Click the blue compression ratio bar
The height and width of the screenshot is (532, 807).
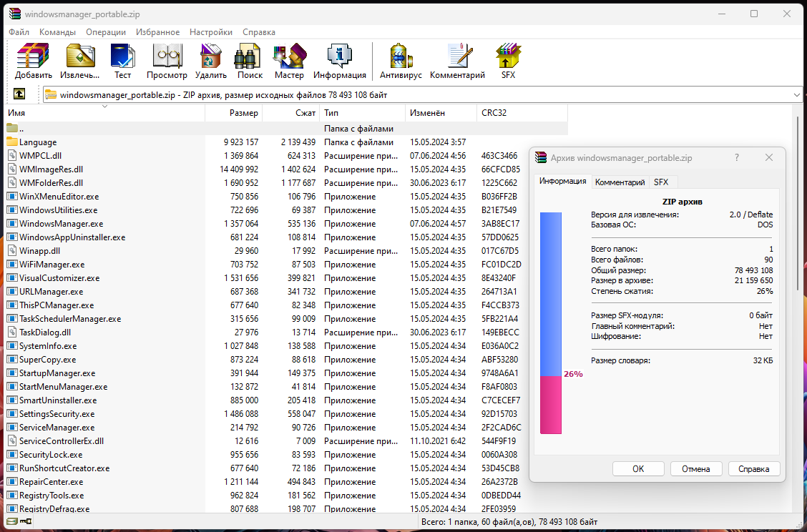click(551, 293)
